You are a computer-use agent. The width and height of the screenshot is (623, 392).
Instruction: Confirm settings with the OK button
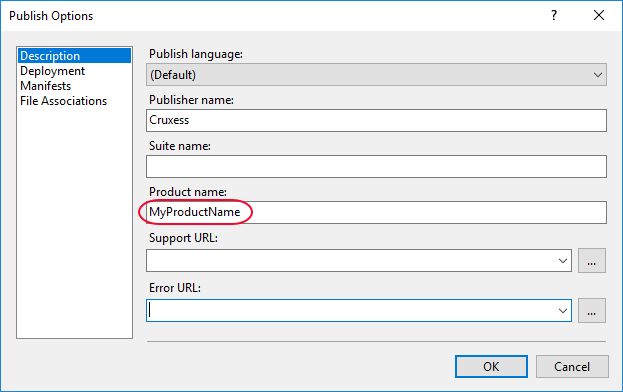(x=491, y=366)
